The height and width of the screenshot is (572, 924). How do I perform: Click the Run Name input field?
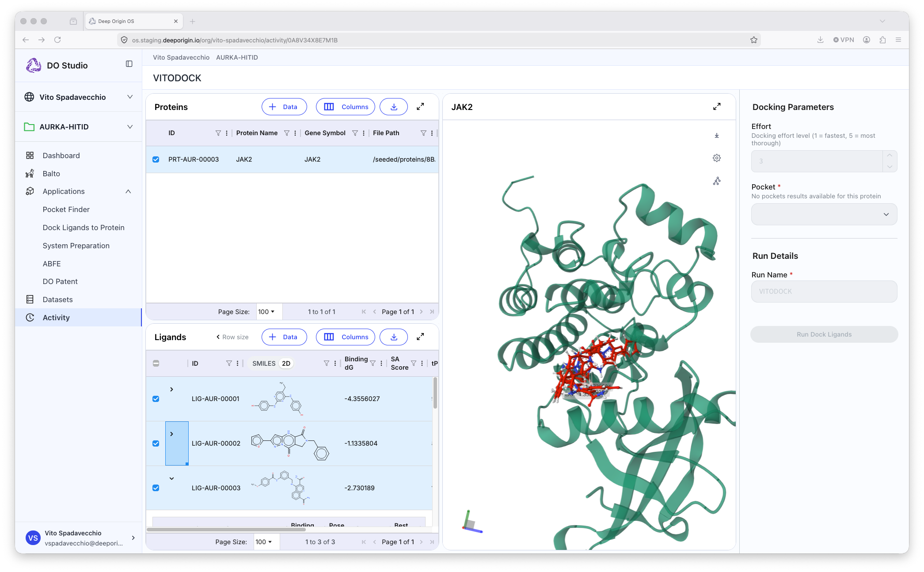click(824, 292)
